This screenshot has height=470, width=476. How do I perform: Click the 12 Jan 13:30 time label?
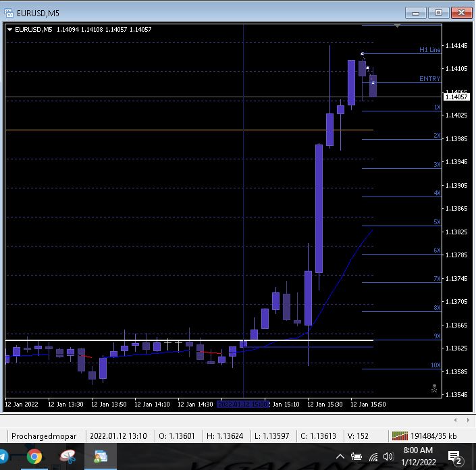tap(65, 404)
